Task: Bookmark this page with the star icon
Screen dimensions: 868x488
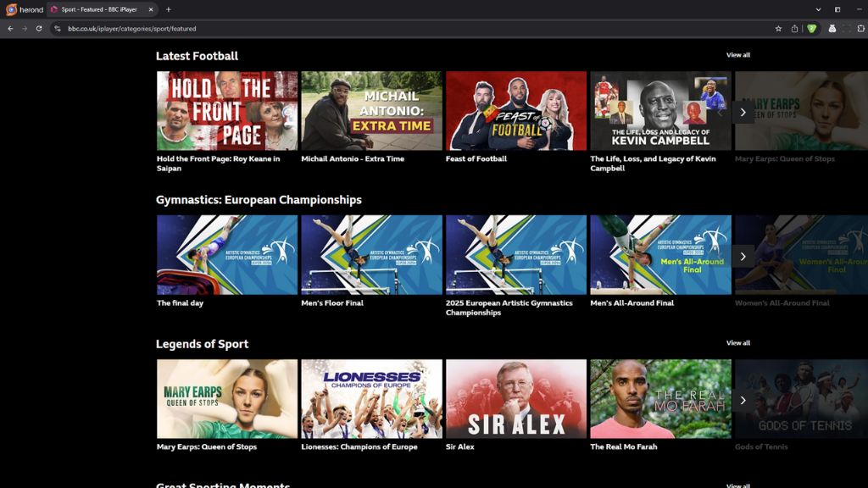Action: (778, 29)
